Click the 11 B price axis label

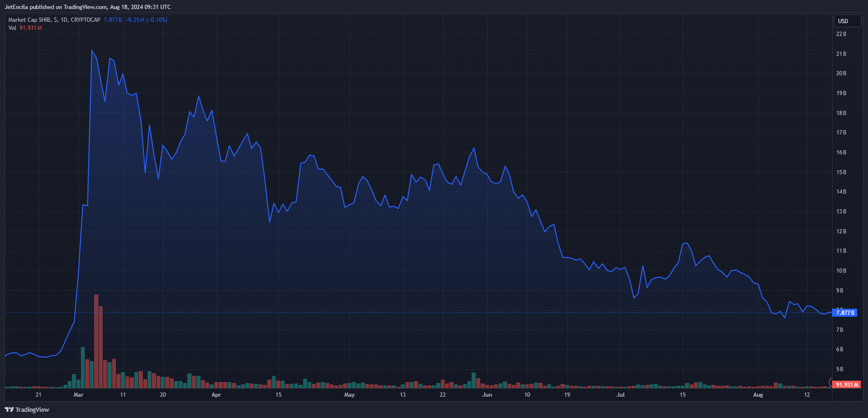(841, 251)
